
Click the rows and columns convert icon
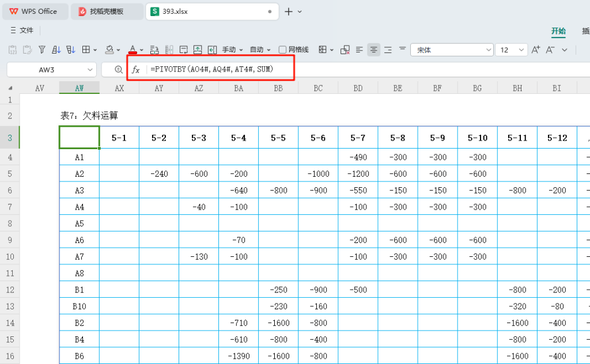coord(154,50)
